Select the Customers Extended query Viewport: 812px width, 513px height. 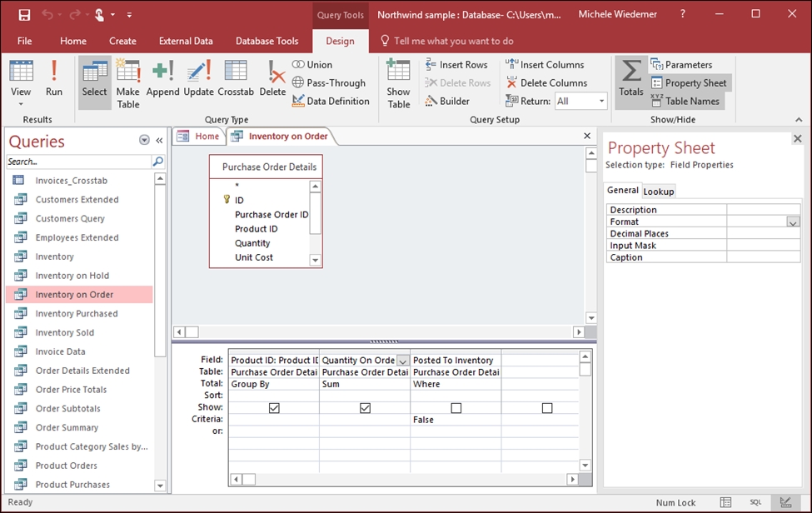[77, 199]
